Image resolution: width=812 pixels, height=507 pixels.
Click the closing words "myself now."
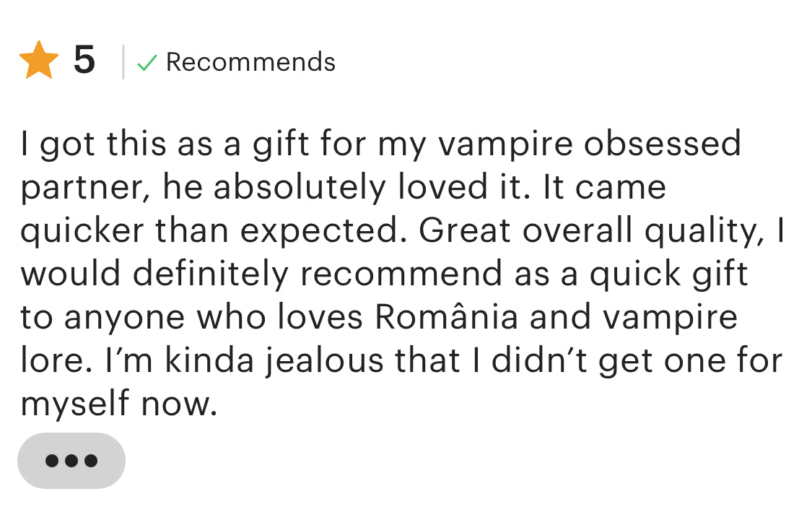pyautogui.click(x=118, y=404)
